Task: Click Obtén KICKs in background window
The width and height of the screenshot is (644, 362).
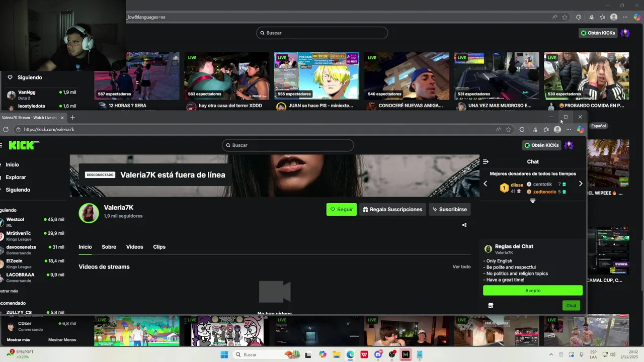Action: (x=598, y=33)
